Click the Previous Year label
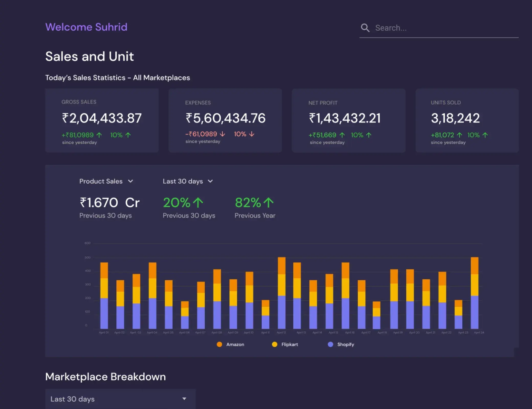532x409 pixels. coord(255,215)
